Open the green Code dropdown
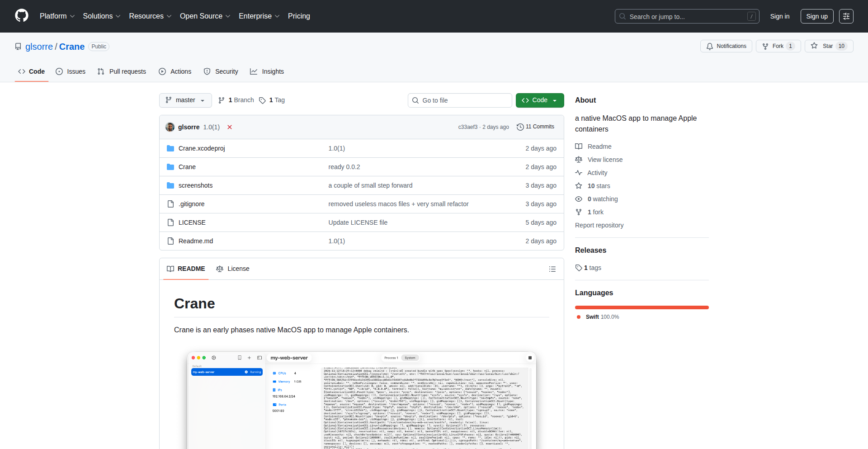The image size is (868, 449). (539, 100)
